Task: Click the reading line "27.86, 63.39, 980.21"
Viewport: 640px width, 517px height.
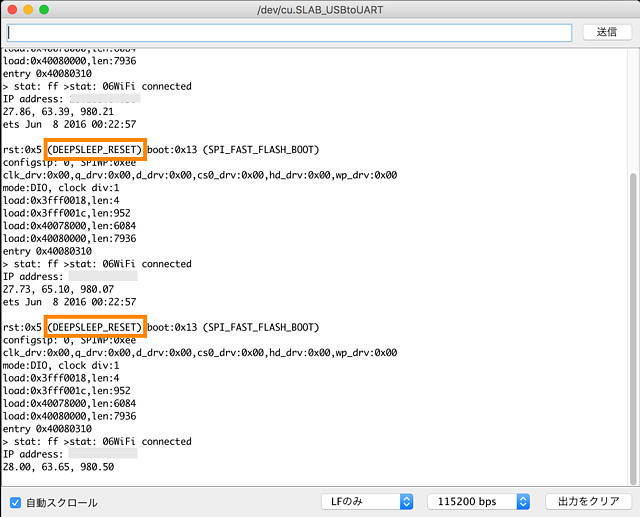Action: coord(58,112)
